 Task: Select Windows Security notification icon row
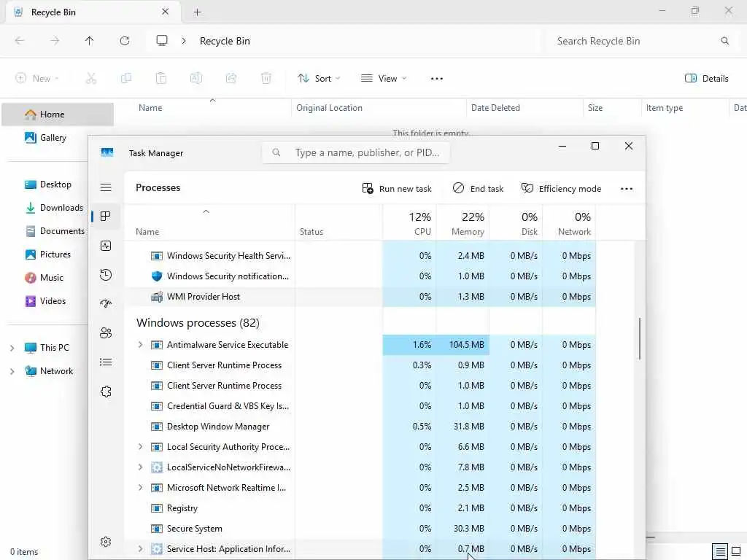(360, 276)
